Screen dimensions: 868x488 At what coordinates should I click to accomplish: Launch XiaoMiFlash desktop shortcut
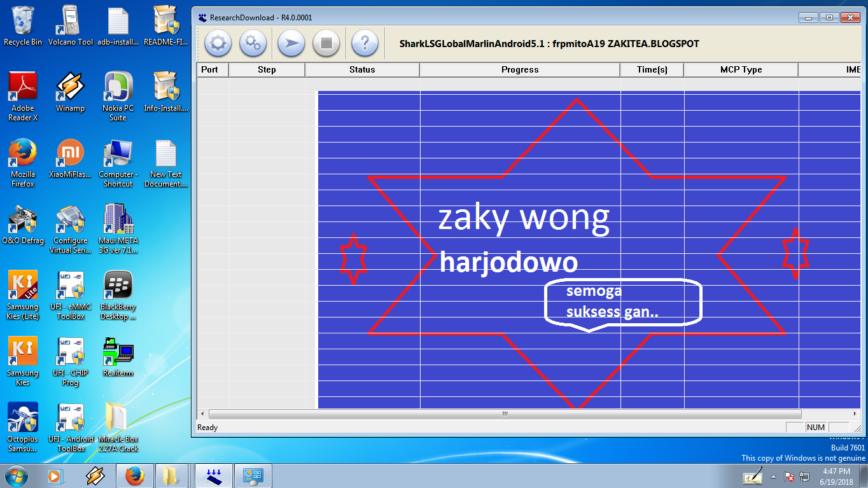(x=70, y=158)
